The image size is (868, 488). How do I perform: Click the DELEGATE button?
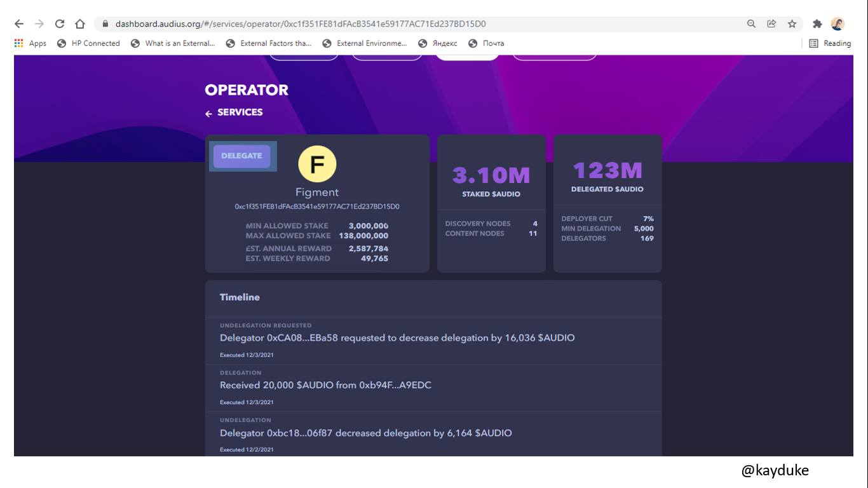coord(241,156)
